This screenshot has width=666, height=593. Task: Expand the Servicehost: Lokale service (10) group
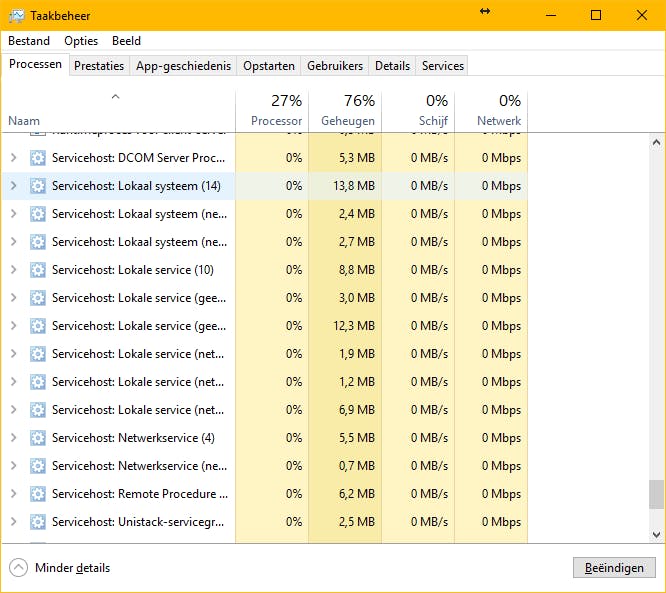(x=13, y=270)
